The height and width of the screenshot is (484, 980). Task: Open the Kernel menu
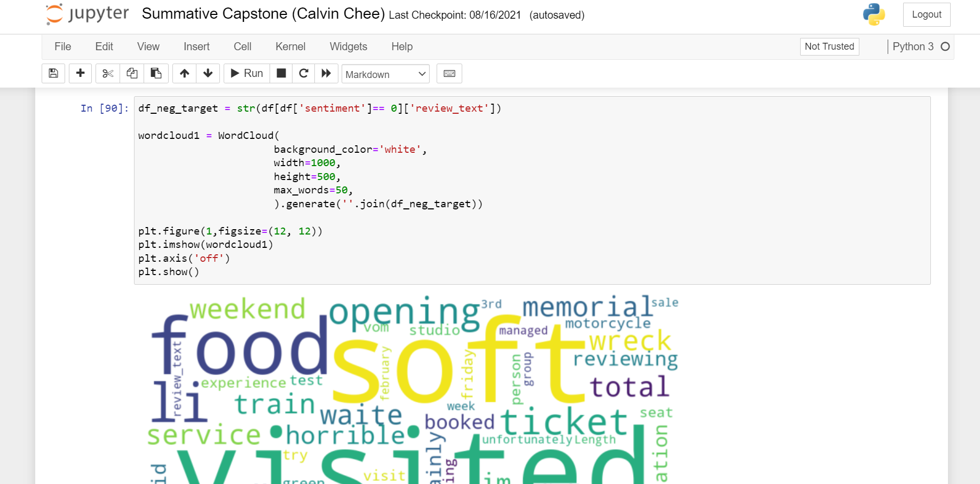click(x=290, y=46)
